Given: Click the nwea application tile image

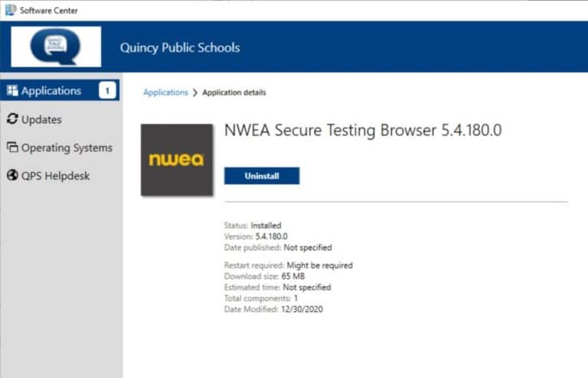Looking at the screenshot, I should click(x=177, y=160).
